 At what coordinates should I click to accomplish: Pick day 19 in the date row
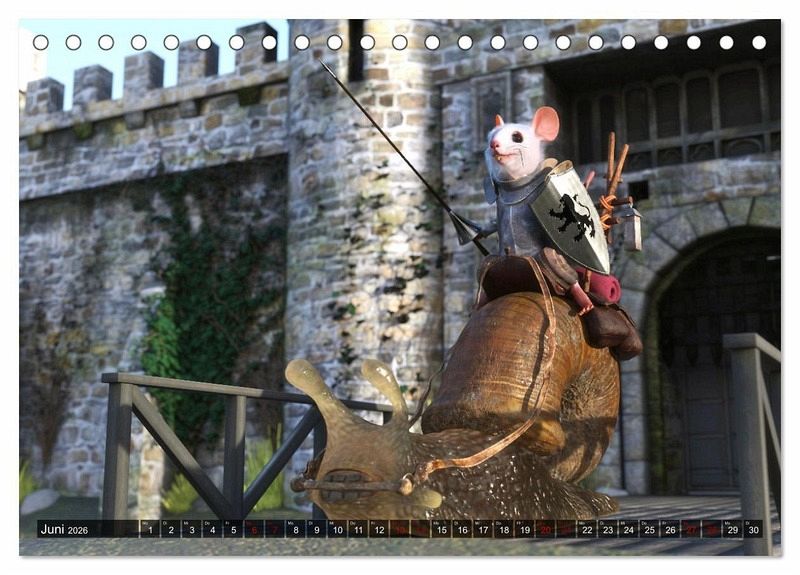[x=524, y=529]
